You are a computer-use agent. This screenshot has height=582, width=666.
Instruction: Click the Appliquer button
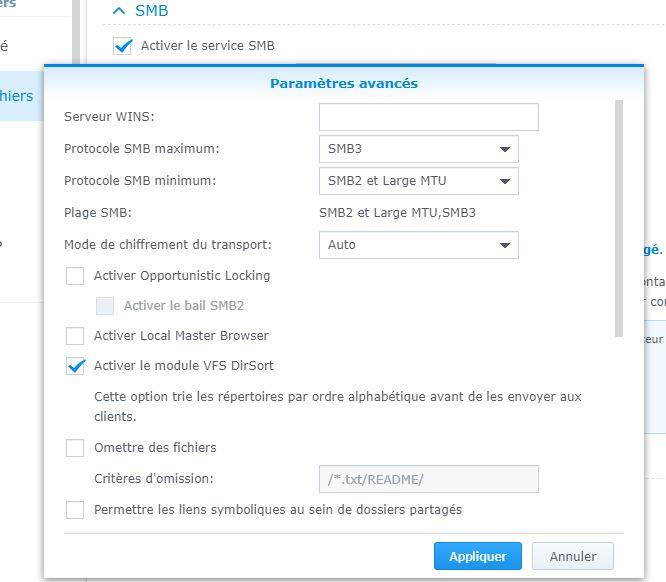(477, 556)
